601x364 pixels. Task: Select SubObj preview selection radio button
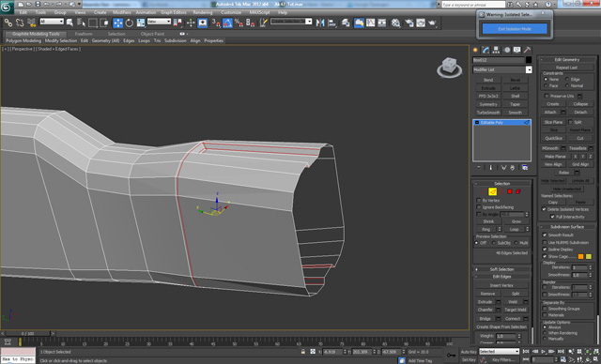[493, 243]
